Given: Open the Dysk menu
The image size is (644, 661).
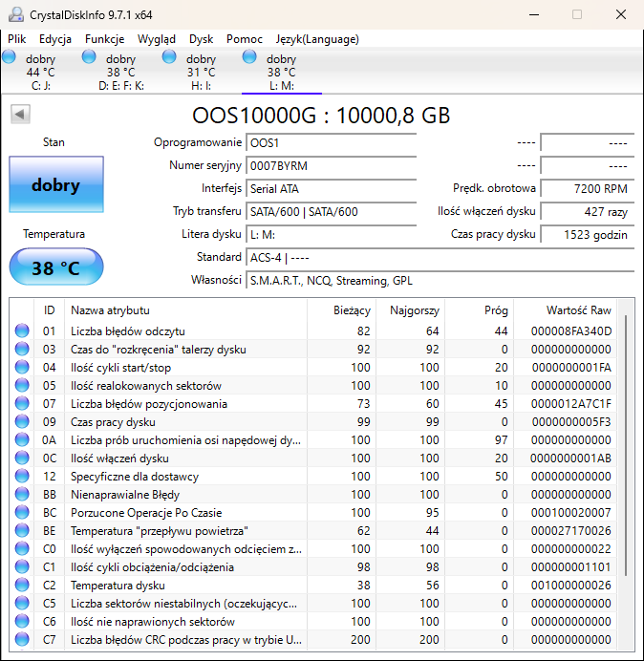Looking at the screenshot, I should (201, 39).
